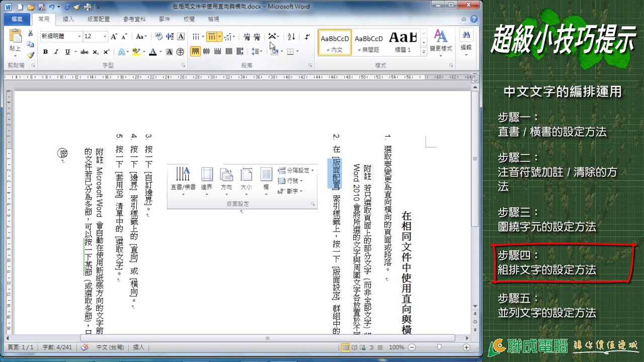
Task: Click the Copy icon in clipboard group
Action: (30, 44)
